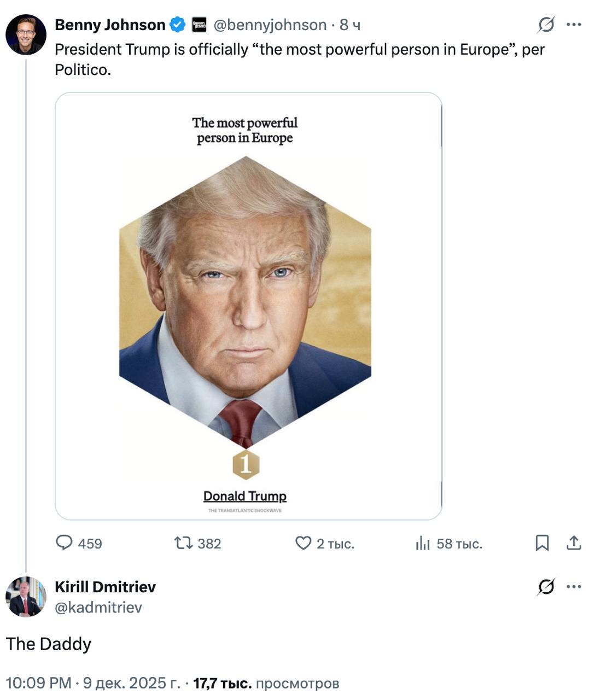Click the affiliate badge beside verified checkmark

(x=199, y=25)
